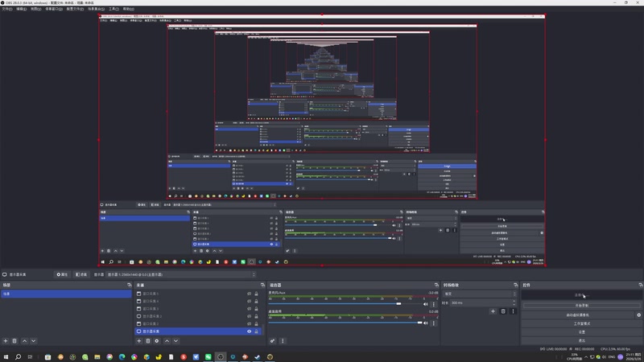Screen dimensions: 644x362
Task: Undock the Sources panel with float icon
Action: tap(263, 285)
